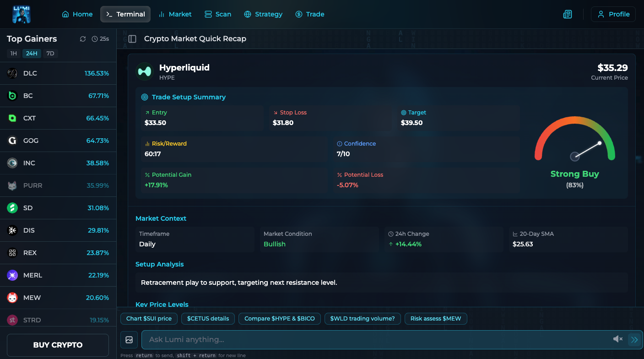
Task: Click the Confidence info icon
Action: (x=340, y=144)
